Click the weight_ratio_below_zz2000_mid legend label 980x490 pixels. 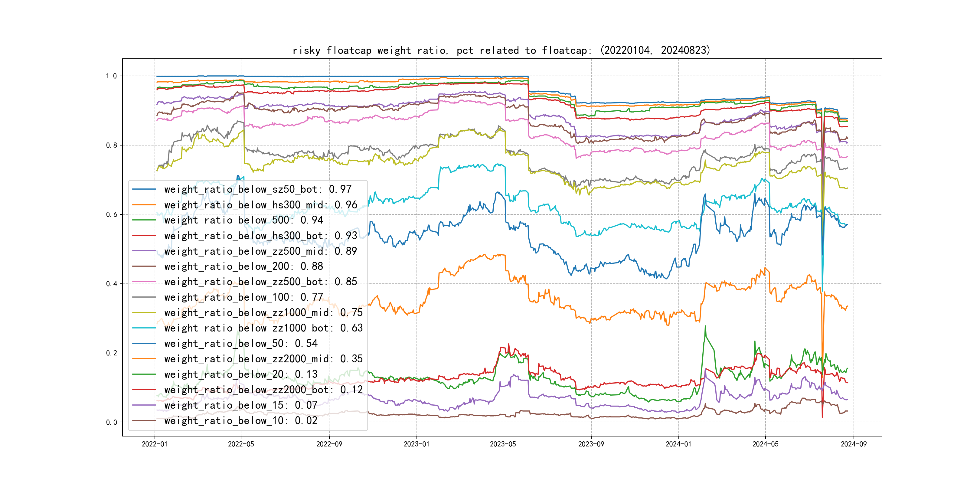pyautogui.click(x=263, y=359)
